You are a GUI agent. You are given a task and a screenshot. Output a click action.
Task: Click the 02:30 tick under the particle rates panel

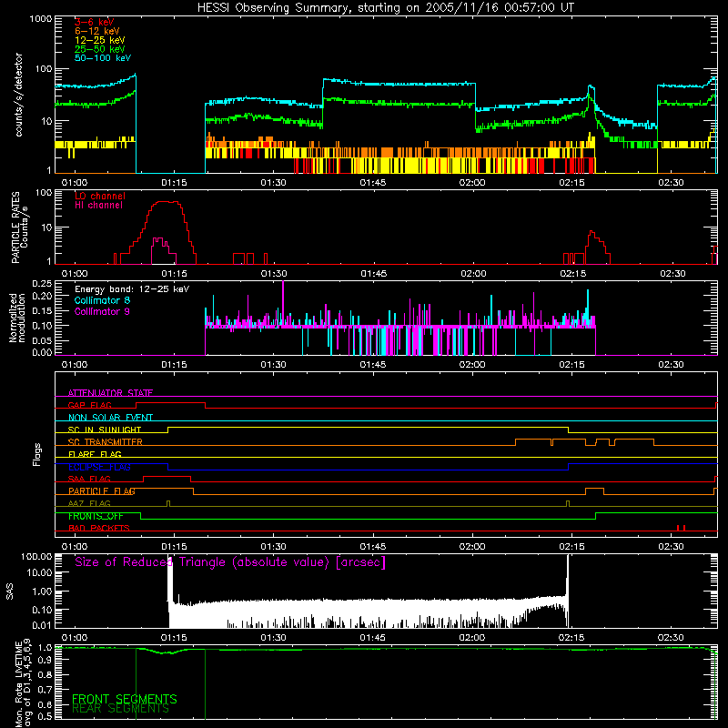672,274
